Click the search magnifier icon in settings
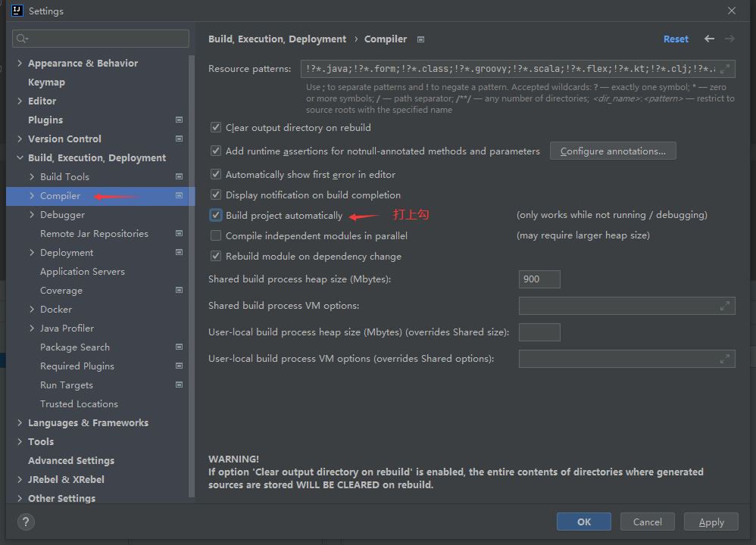 click(22, 39)
